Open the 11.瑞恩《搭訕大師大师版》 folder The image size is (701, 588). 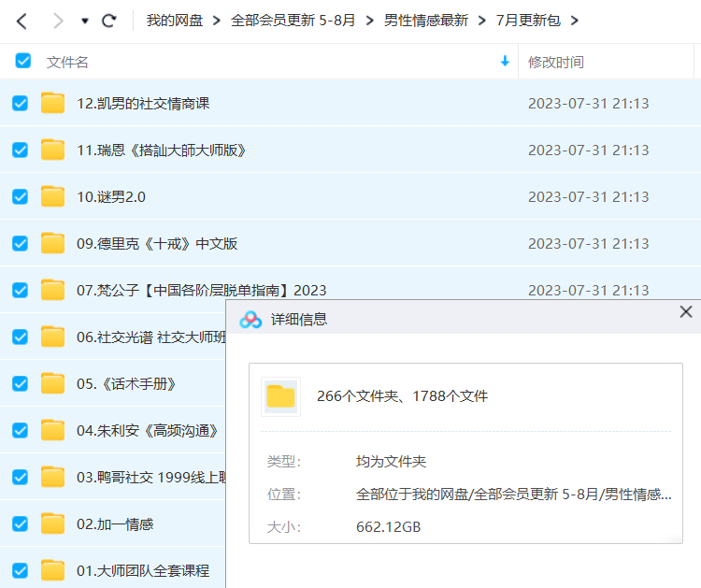point(162,150)
